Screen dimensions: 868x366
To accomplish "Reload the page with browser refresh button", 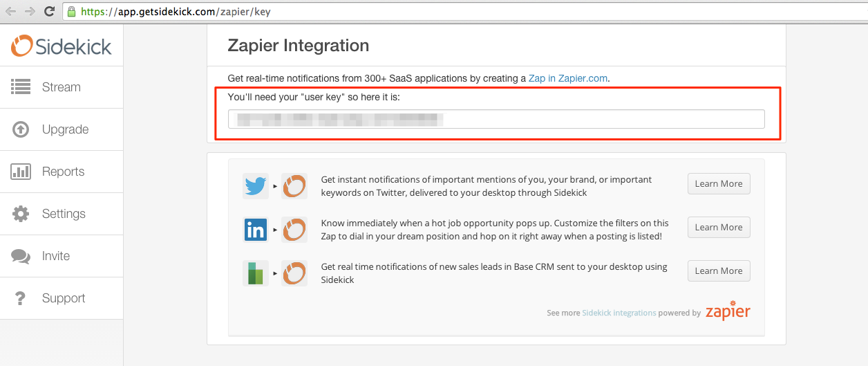I will 49,11.
